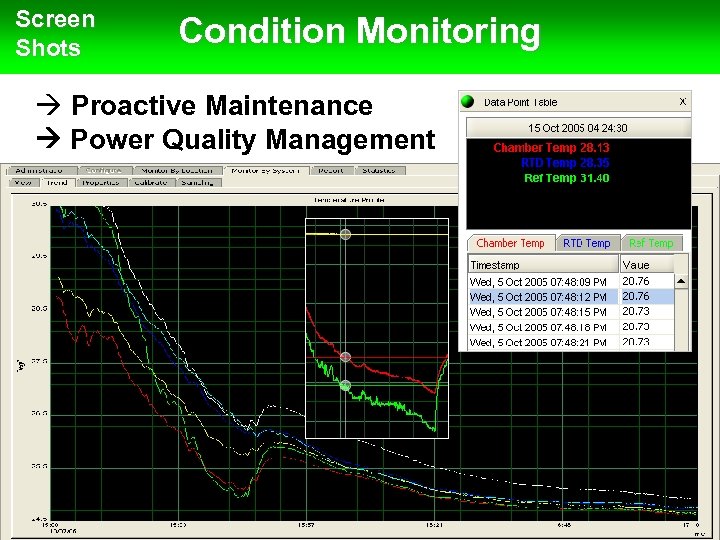Select row with timestamp 07:48:21 PM

[571, 342]
